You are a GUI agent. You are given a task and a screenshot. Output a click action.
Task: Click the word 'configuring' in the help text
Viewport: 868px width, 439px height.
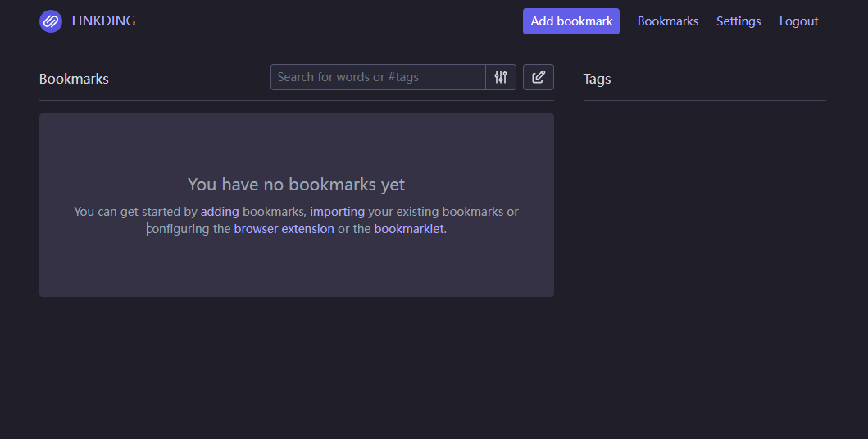tap(178, 229)
